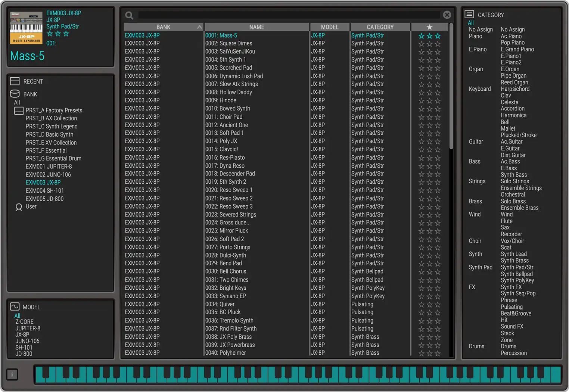Click the patch list vertical scrollbar
The image size is (569, 392).
pos(451,87)
